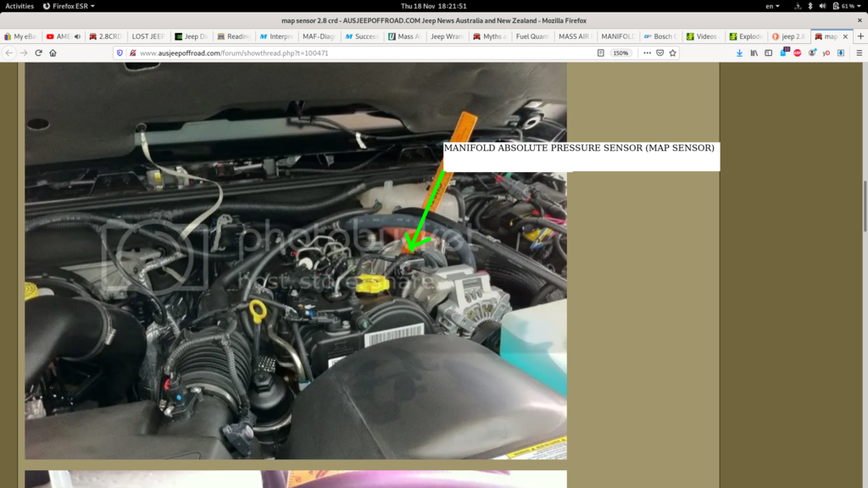This screenshot has height=488, width=868.
Task: Switch to the Jeep Di tab
Action: click(191, 36)
